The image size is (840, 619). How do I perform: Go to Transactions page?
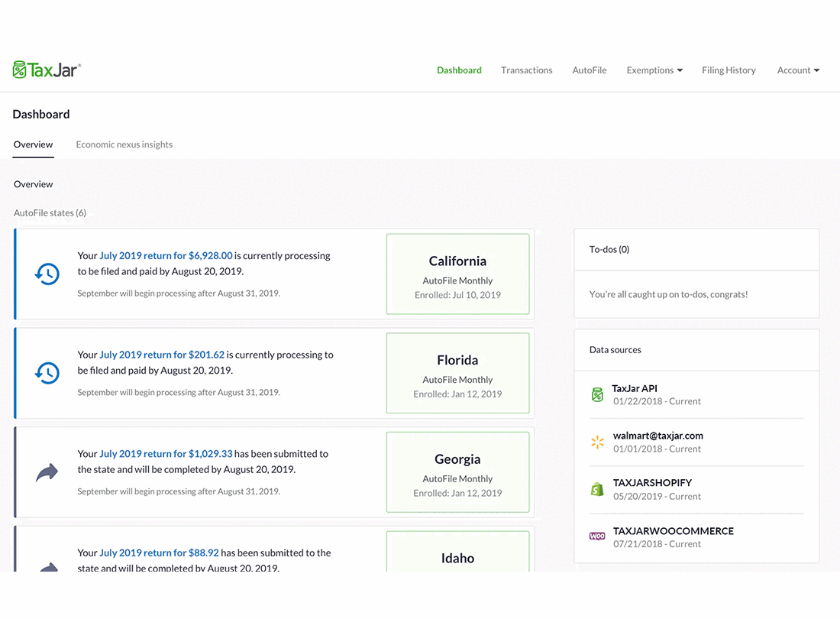(527, 70)
